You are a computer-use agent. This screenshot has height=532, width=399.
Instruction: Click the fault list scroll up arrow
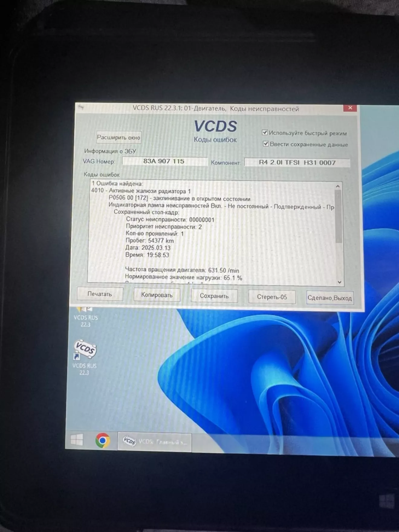338,186
